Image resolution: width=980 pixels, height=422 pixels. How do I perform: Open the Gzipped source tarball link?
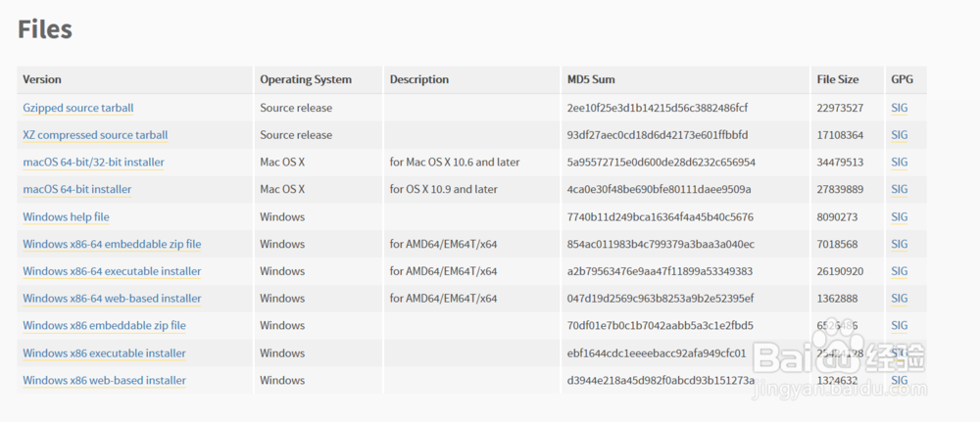[78, 108]
